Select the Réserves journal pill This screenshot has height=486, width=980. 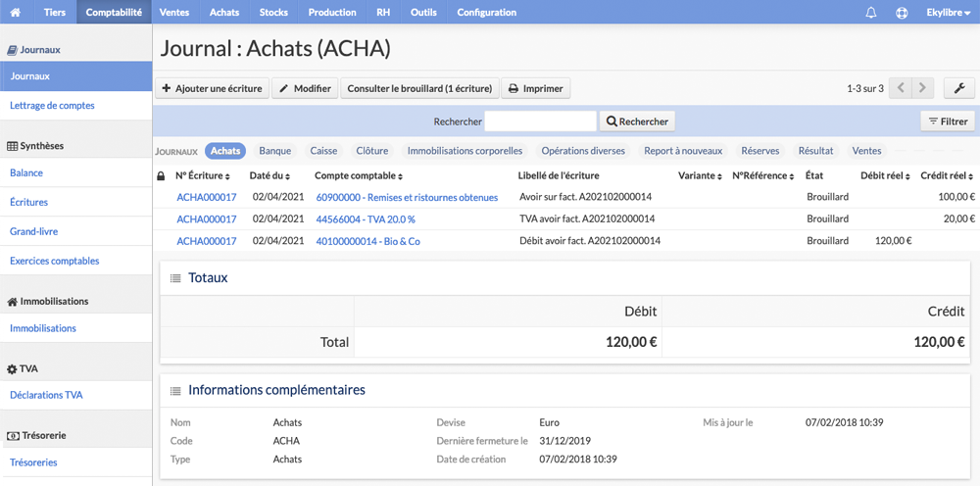760,151
